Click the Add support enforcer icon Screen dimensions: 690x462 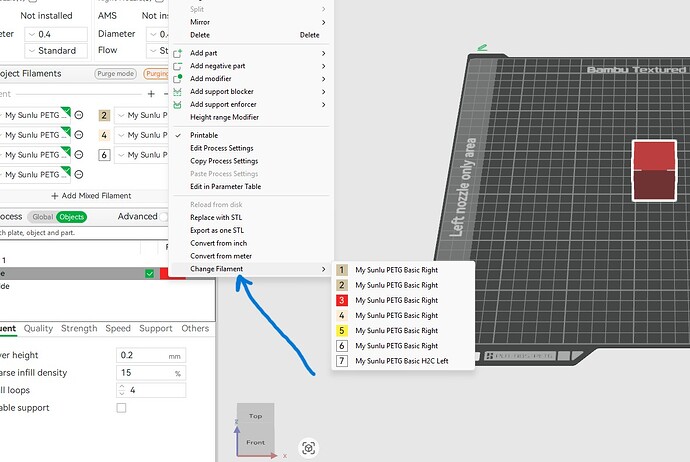(177, 105)
